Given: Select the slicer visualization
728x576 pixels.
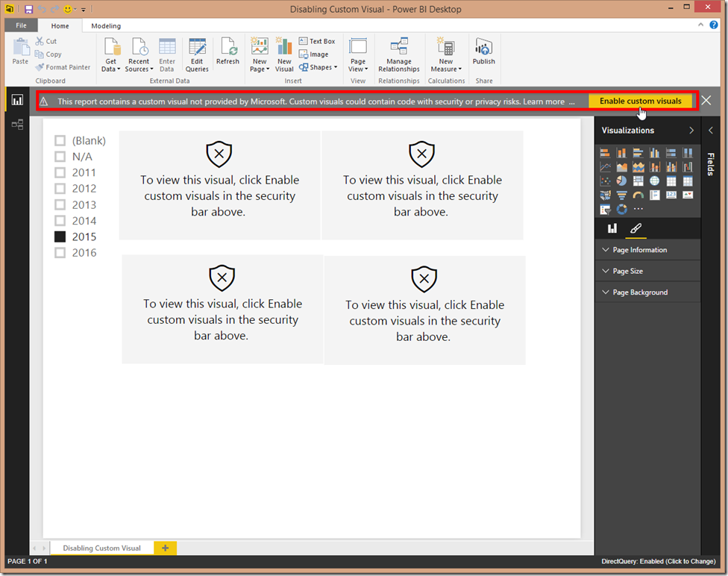Looking at the screenshot, I should click(605, 210).
